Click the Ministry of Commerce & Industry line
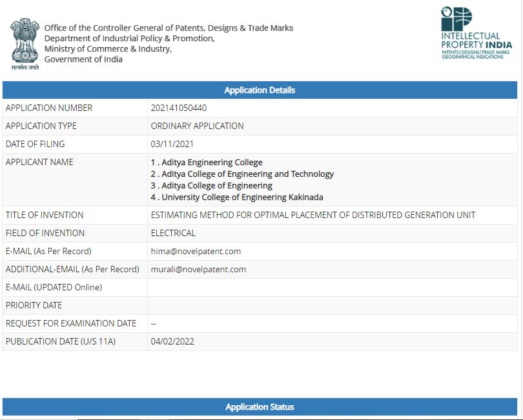The image size is (523, 420). [108, 48]
